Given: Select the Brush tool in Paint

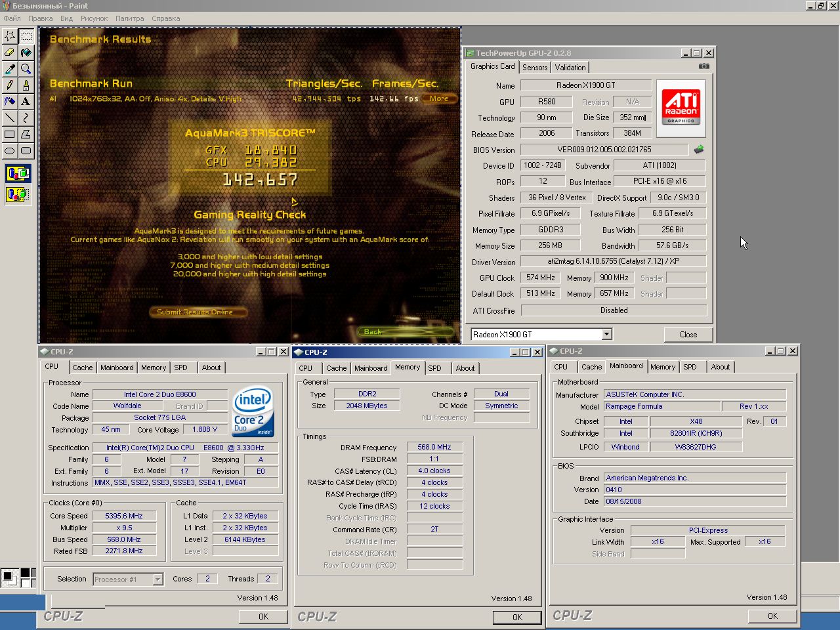Looking at the screenshot, I should click(26, 85).
